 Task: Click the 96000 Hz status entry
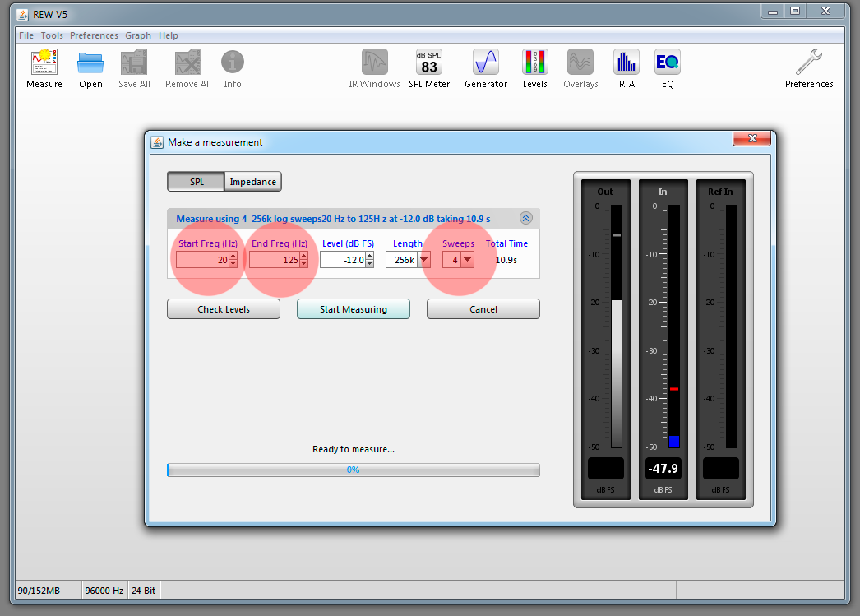point(104,591)
